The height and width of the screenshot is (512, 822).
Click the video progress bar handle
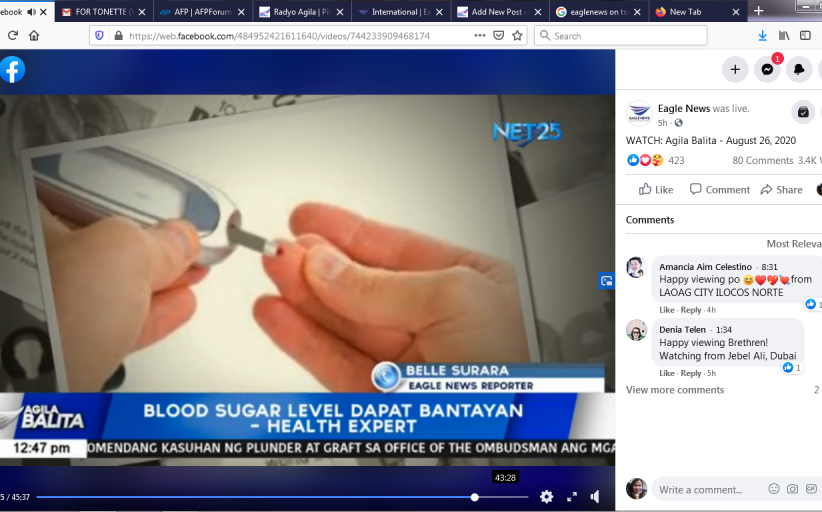point(475,497)
